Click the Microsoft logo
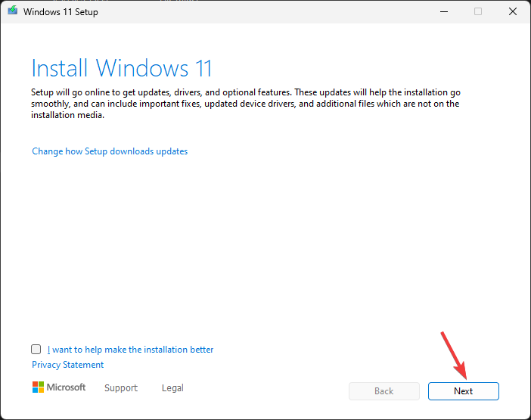 (x=59, y=387)
